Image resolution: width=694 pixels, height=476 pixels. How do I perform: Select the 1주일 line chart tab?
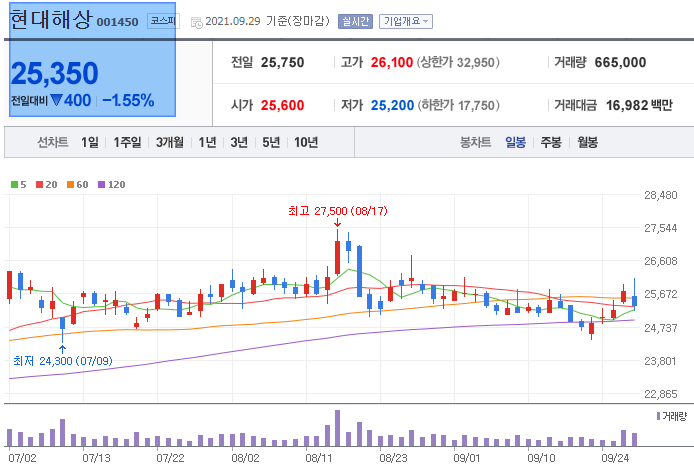click(x=127, y=142)
